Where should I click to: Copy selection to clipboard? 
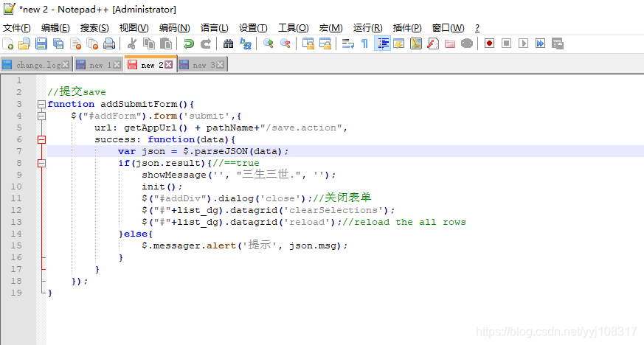coord(149,43)
